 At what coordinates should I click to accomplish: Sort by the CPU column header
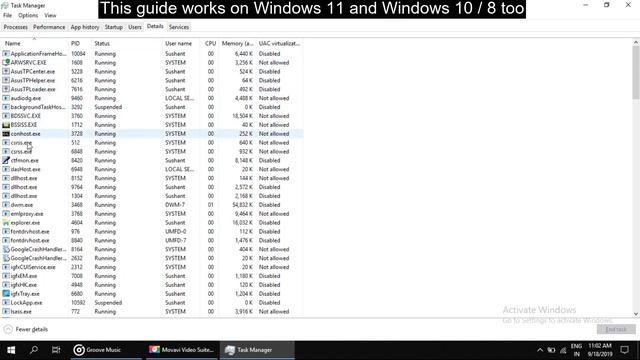tap(210, 43)
